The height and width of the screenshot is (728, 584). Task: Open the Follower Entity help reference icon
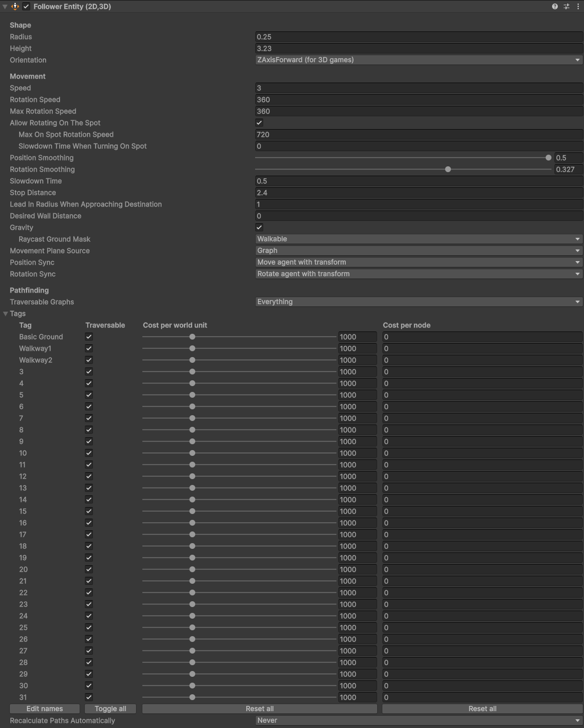click(x=555, y=6)
